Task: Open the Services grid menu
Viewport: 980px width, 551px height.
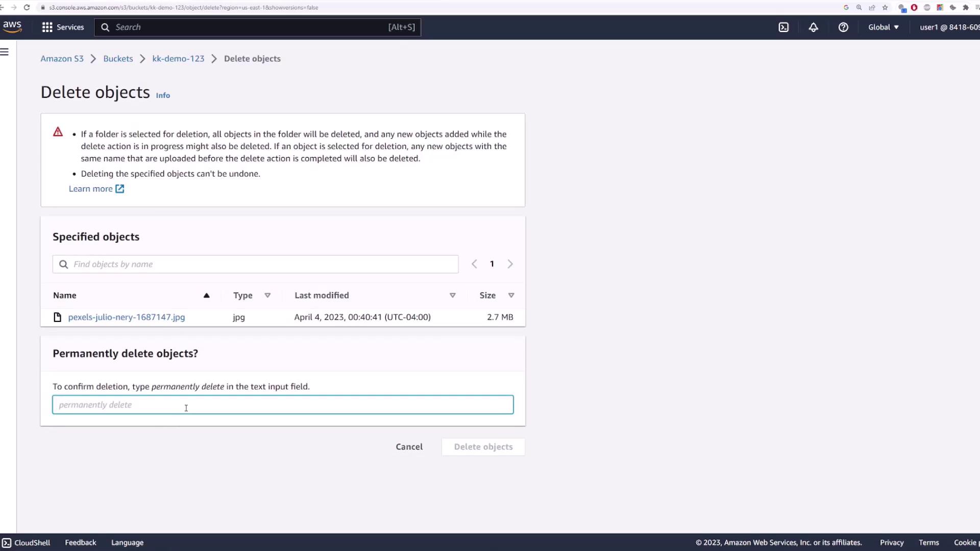Action: point(63,28)
